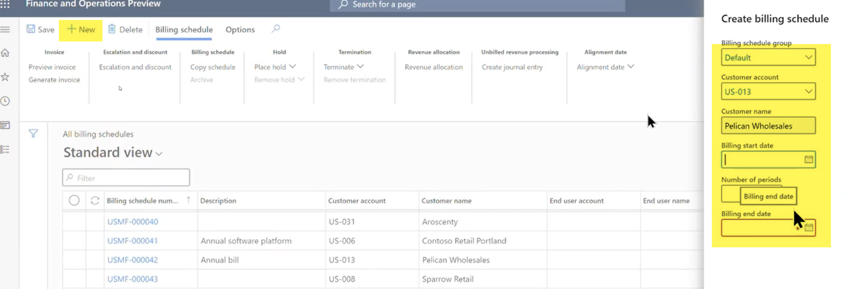Viewport: 868px width, 289px height.
Task: Click inside the Filter search box
Action: 126,178
